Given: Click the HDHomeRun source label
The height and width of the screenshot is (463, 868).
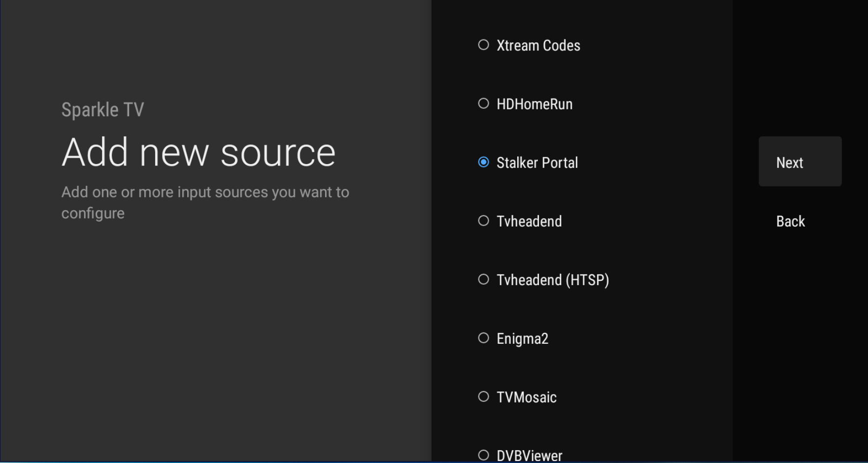Looking at the screenshot, I should tap(534, 104).
